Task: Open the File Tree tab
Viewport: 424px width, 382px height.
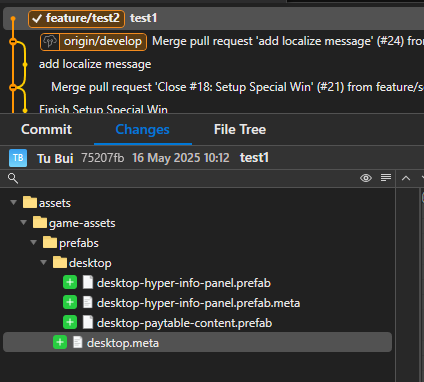Action: coord(240,130)
